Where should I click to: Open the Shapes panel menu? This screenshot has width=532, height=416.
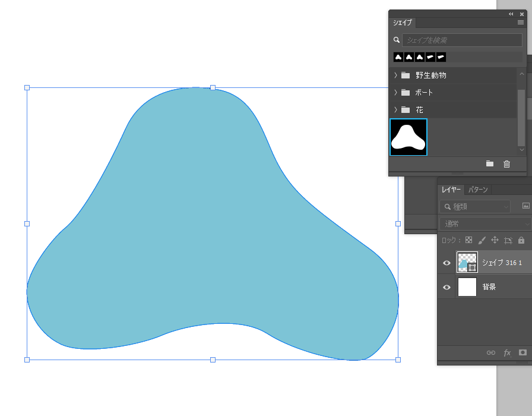(x=521, y=23)
